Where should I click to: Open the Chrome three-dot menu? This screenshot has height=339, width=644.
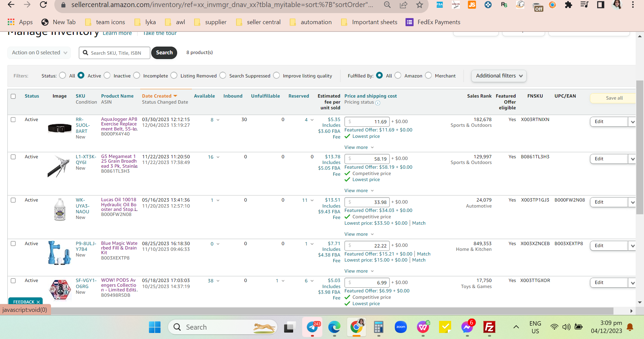click(x=633, y=5)
